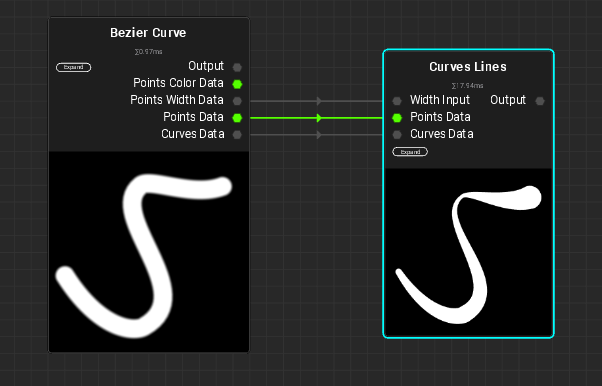Click the Curves Lines Output port

[540, 101]
